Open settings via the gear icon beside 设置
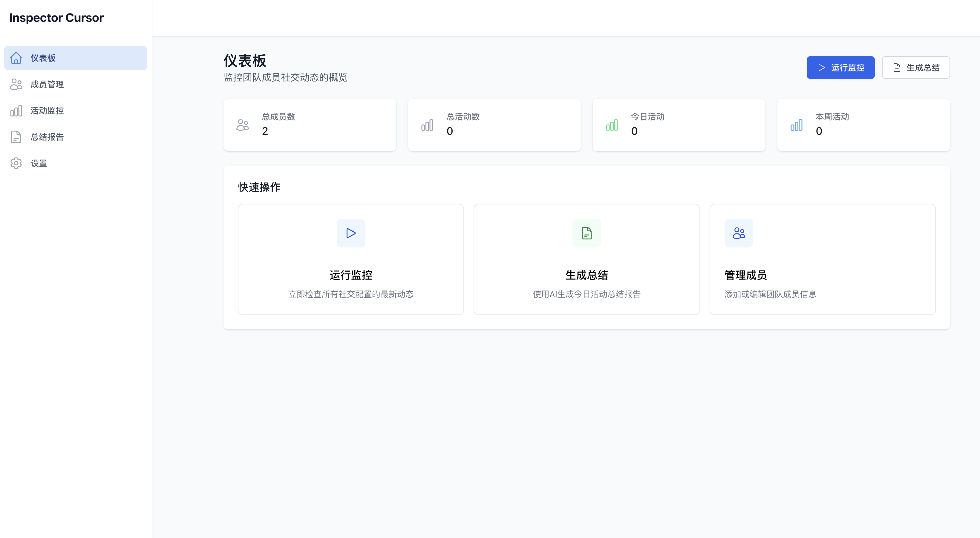Image resolution: width=980 pixels, height=538 pixels. click(x=16, y=163)
